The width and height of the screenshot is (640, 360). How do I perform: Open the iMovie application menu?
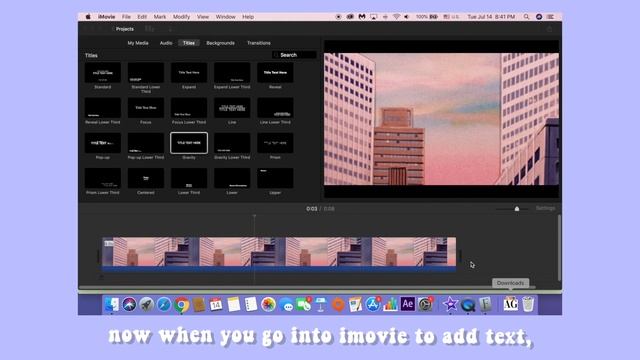coord(107,17)
